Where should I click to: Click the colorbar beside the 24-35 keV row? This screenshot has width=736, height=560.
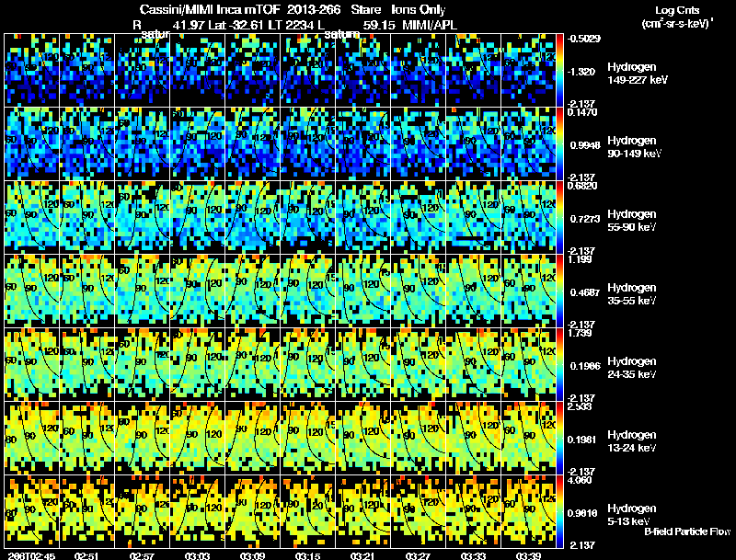(x=560, y=364)
